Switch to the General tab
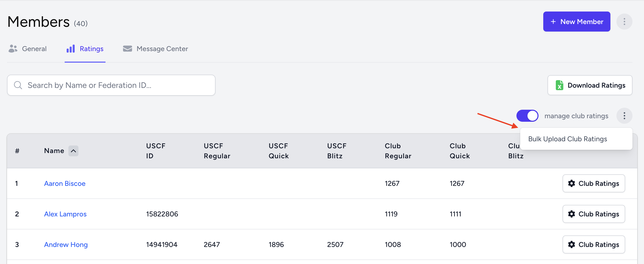 (34, 49)
